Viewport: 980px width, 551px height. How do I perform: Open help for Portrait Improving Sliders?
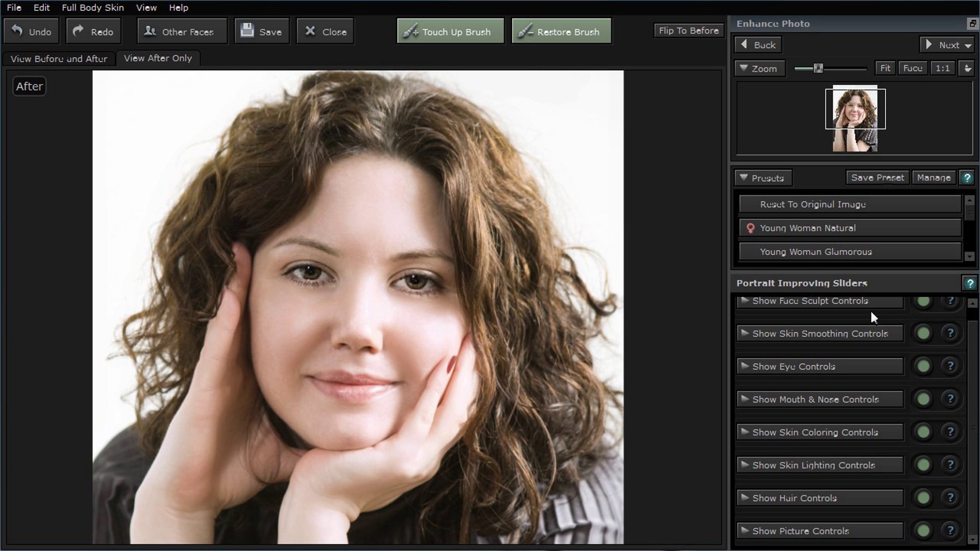pyautogui.click(x=970, y=283)
